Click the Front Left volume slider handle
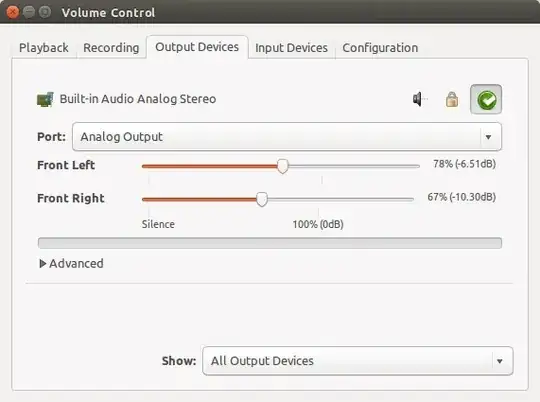The image size is (540, 402). click(282, 166)
